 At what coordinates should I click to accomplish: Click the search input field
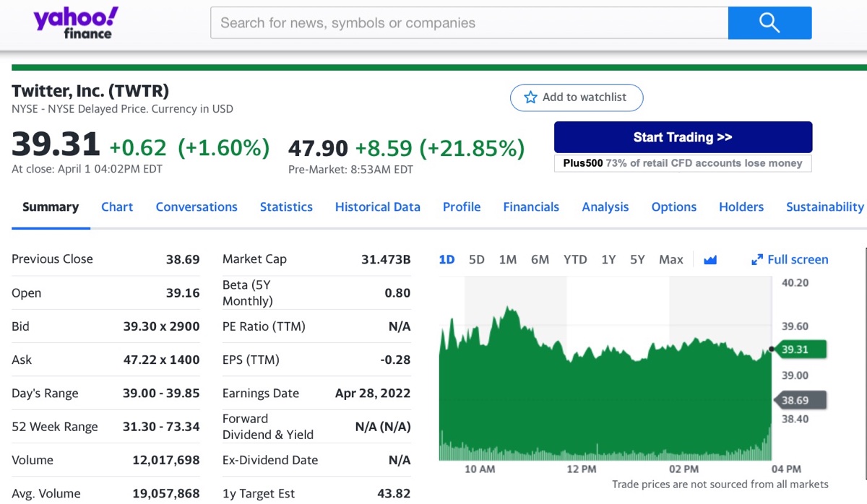(470, 23)
